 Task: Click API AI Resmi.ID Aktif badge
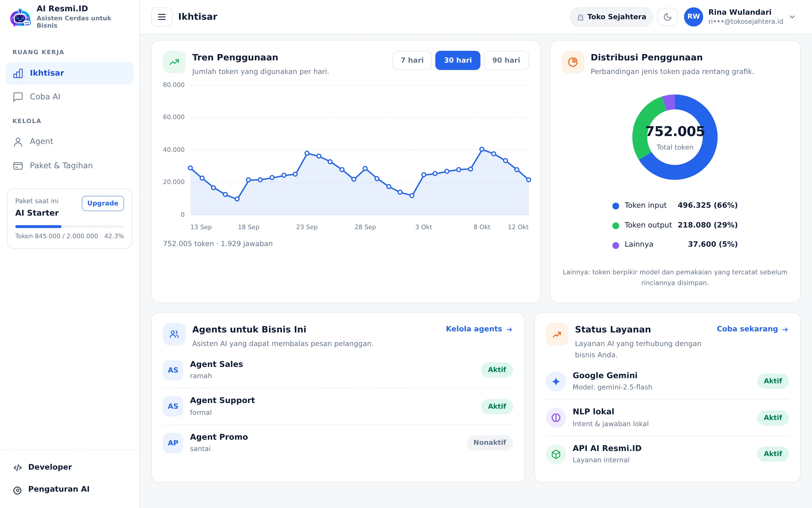(773, 454)
